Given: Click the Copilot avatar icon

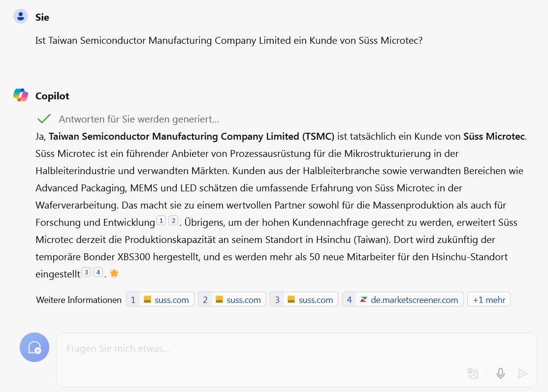Looking at the screenshot, I should click(x=20, y=95).
